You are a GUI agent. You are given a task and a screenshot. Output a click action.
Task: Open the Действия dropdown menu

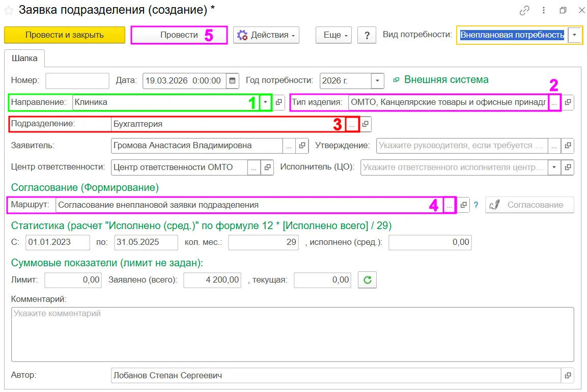coord(266,35)
